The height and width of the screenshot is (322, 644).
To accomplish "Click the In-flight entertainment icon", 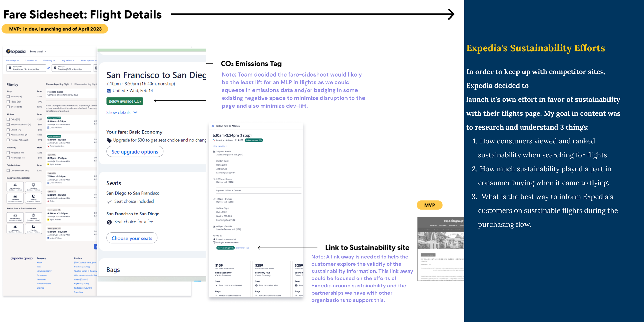I will point(214,242).
